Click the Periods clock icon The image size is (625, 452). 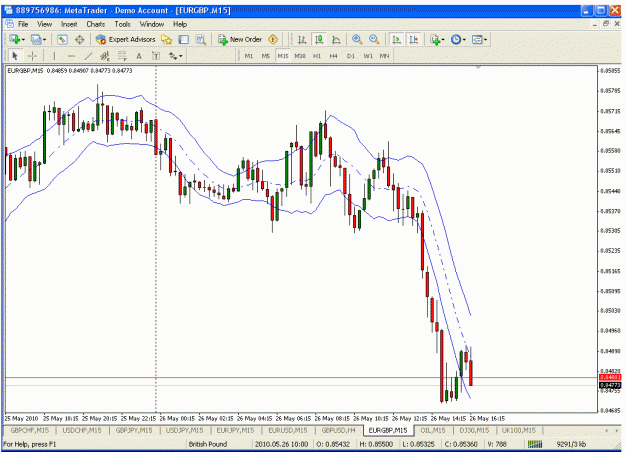[x=456, y=39]
